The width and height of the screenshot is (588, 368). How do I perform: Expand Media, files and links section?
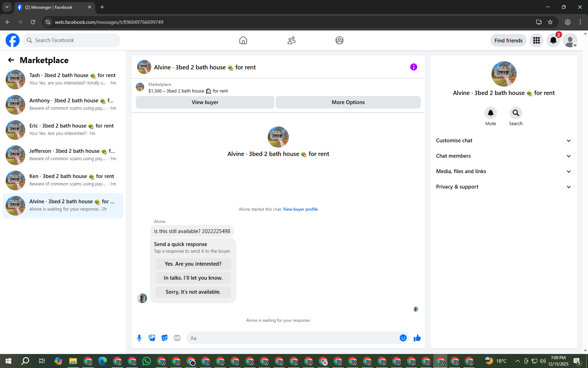[504, 171]
